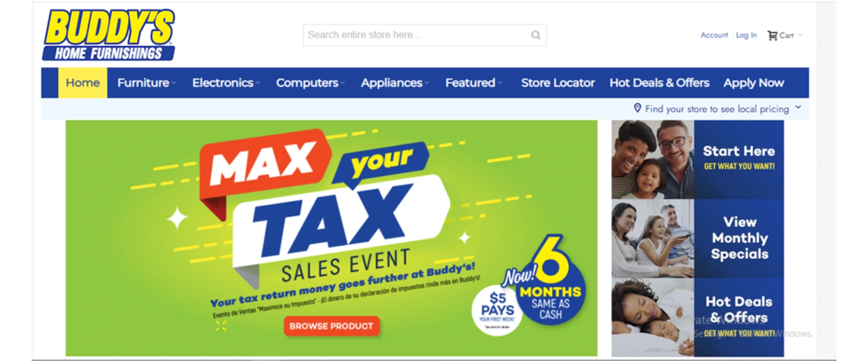This screenshot has width=868, height=362.
Task: Click the search magnifier icon
Action: [x=536, y=35]
